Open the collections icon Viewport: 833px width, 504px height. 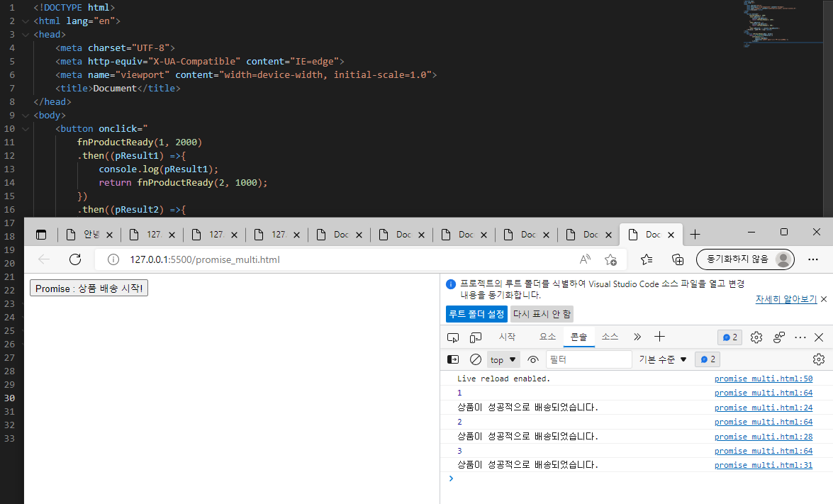pyautogui.click(x=677, y=259)
